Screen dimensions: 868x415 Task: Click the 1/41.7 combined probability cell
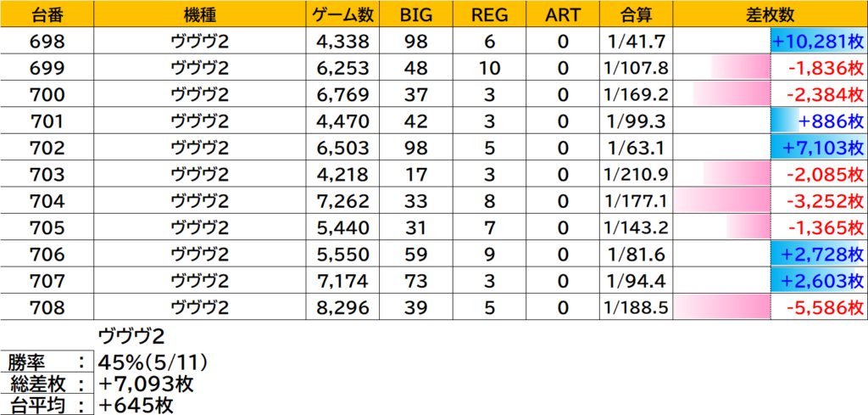click(632, 40)
